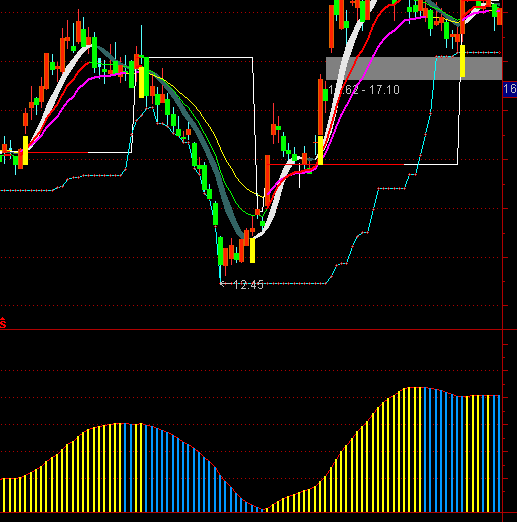This screenshot has width=517, height=522.
Task: Select the yellow candle inside the gray zone
Action: (x=462, y=61)
